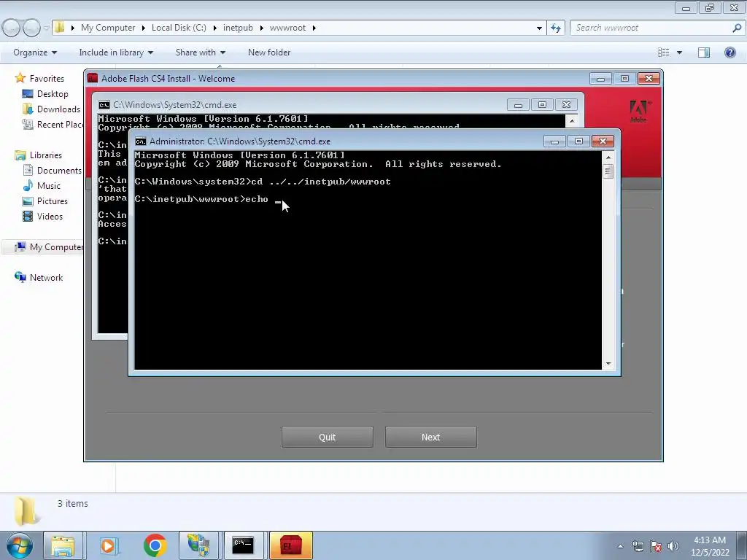Open the address bar history dropdown
The image size is (747, 560).
point(539,28)
